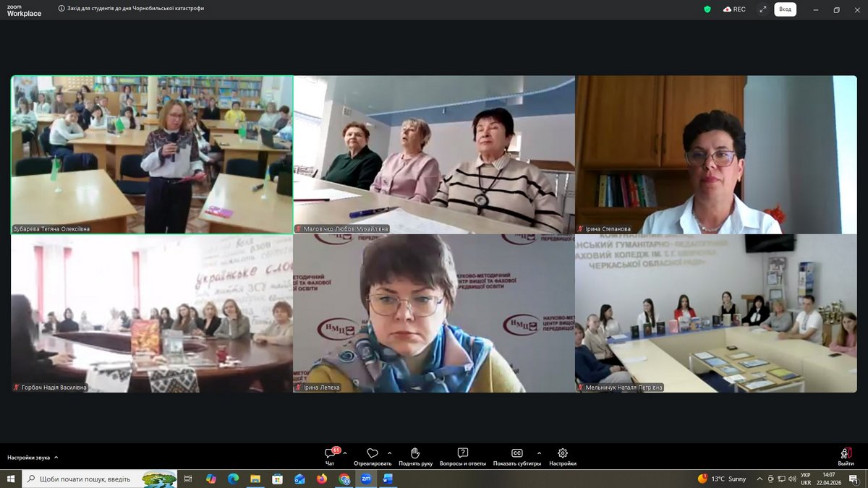The height and width of the screenshot is (488, 868).
Task: Open Вопросы и ответы panel
Action: coord(463,456)
